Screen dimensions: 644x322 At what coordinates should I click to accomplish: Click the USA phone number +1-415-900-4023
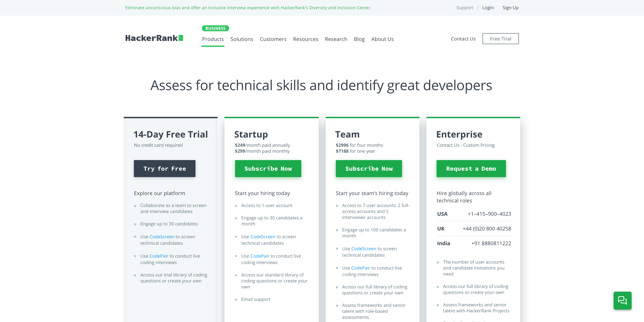click(489, 214)
